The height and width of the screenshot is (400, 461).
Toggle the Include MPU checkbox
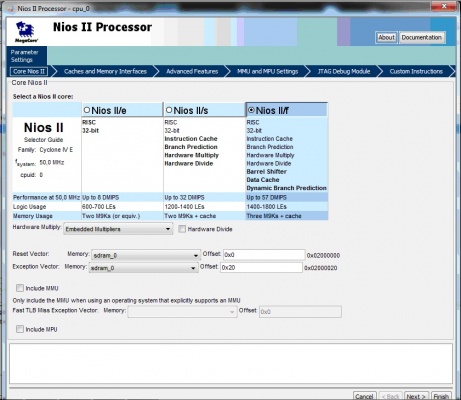tap(20, 329)
